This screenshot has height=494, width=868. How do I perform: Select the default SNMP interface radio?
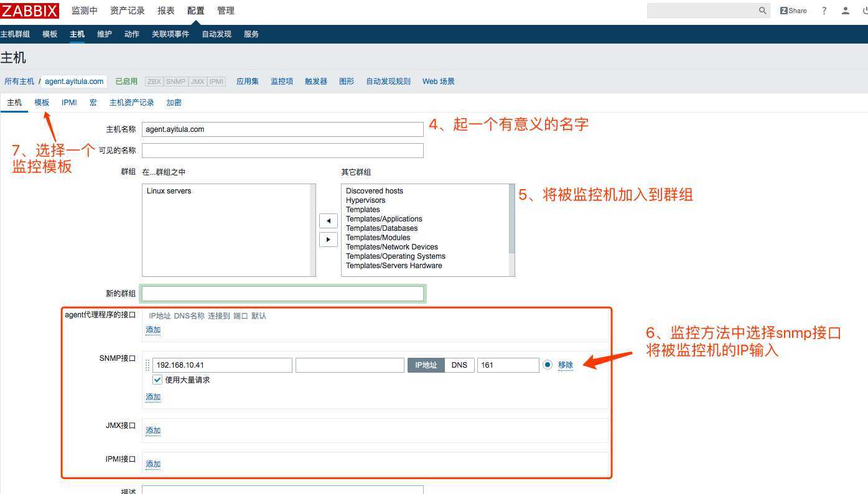pos(548,365)
